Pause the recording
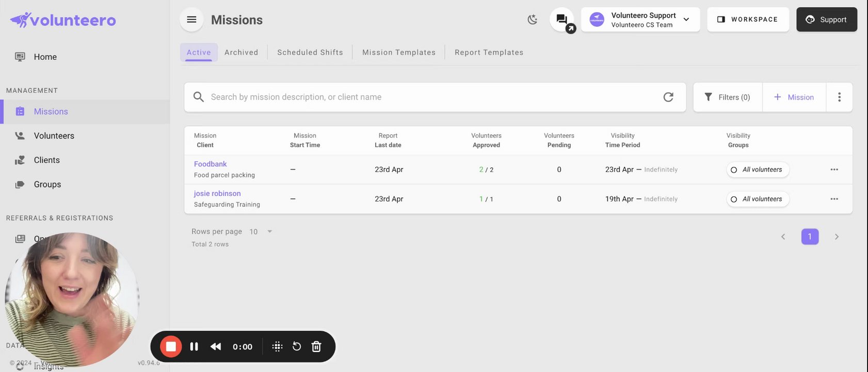 194,347
